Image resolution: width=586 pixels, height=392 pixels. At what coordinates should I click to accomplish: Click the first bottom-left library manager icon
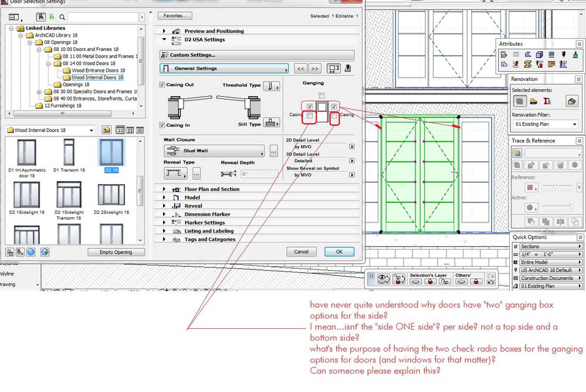10,252
